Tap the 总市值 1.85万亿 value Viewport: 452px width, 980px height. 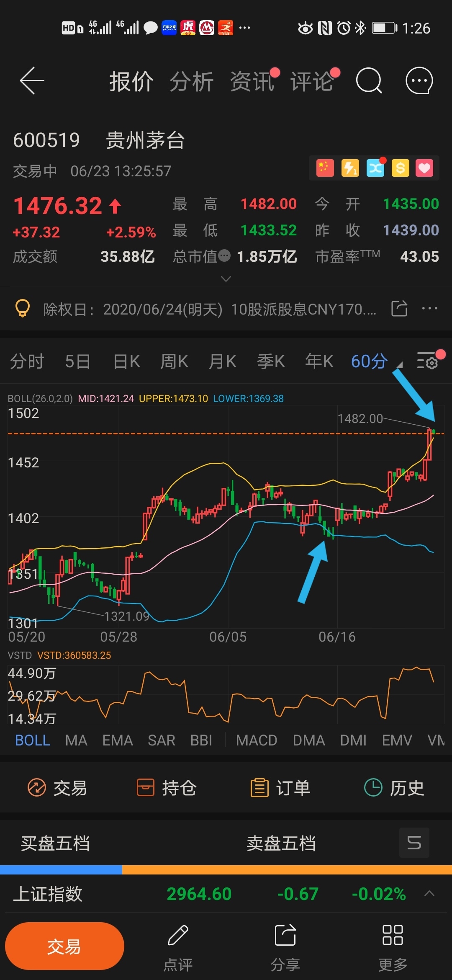click(x=267, y=256)
